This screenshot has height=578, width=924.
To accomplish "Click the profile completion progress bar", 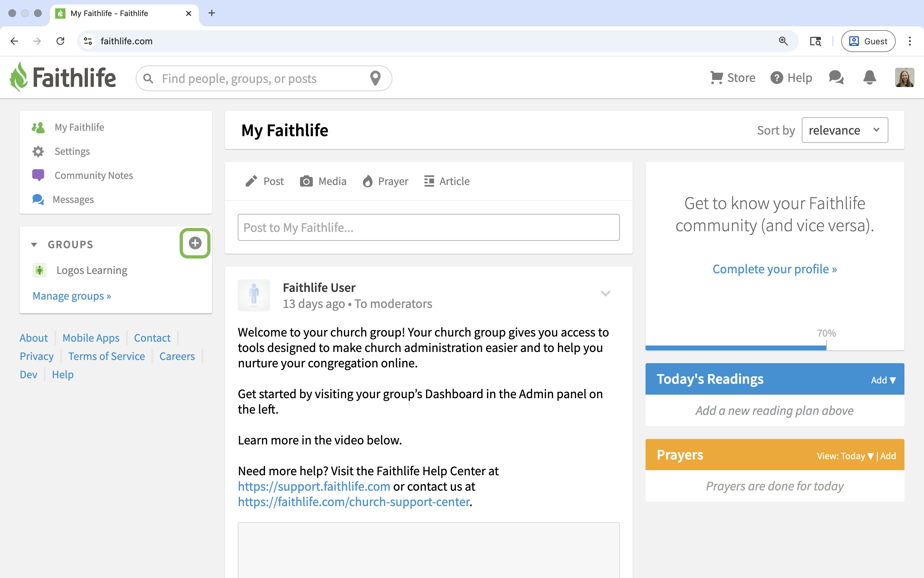I will (x=774, y=347).
